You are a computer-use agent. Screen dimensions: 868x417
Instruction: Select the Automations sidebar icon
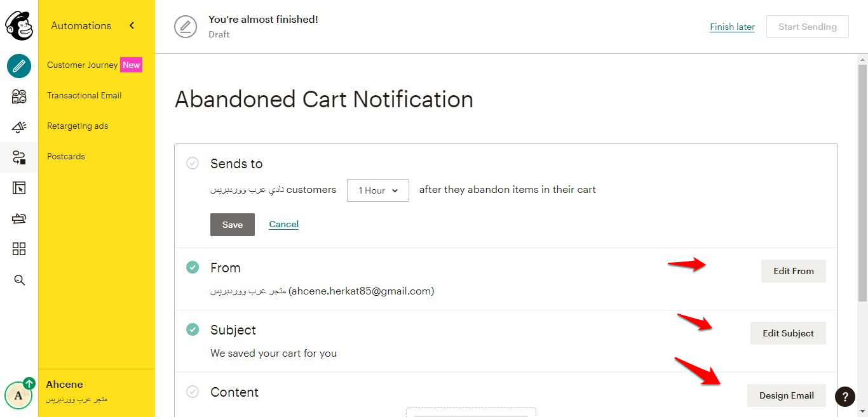[x=19, y=157]
